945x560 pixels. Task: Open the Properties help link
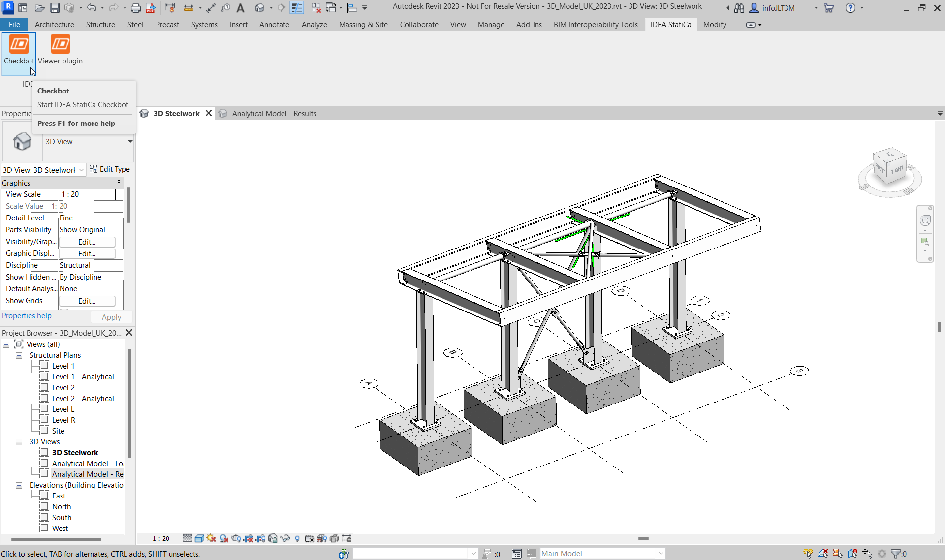click(x=27, y=315)
